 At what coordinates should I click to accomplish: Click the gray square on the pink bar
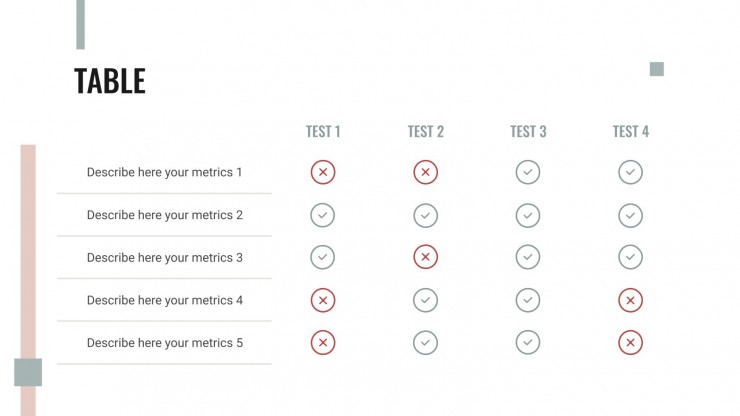(28, 372)
